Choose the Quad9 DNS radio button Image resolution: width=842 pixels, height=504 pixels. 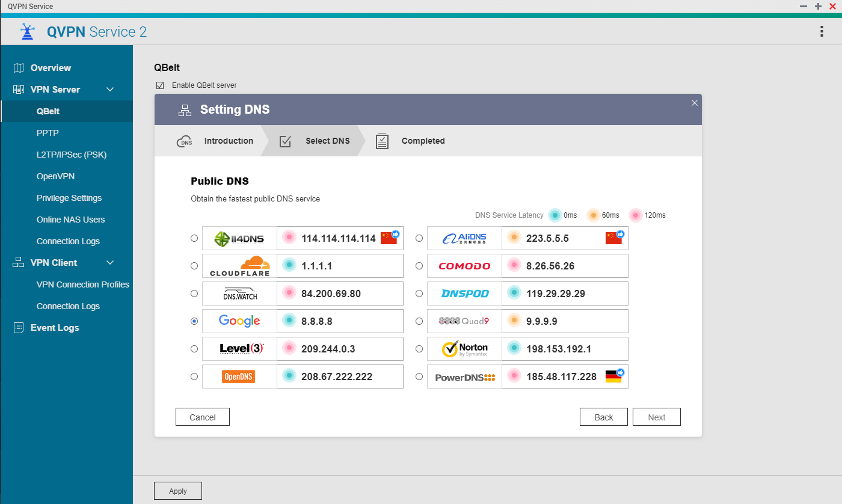[419, 321]
